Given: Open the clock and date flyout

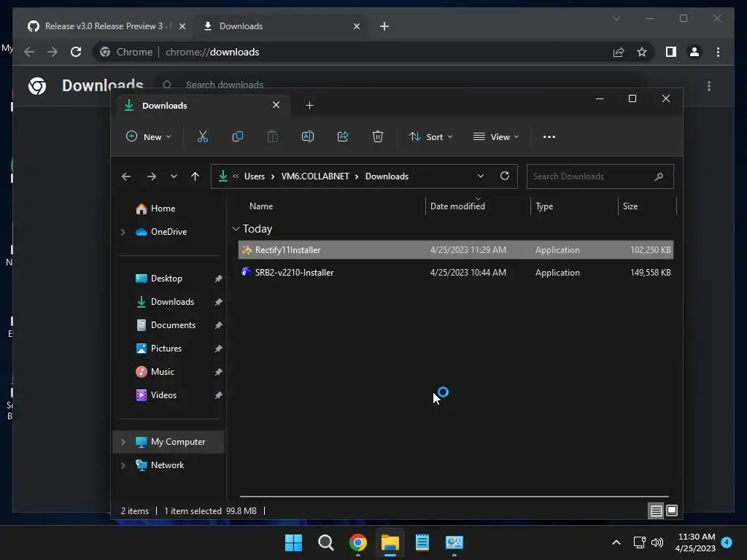Looking at the screenshot, I should pos(695,542).
